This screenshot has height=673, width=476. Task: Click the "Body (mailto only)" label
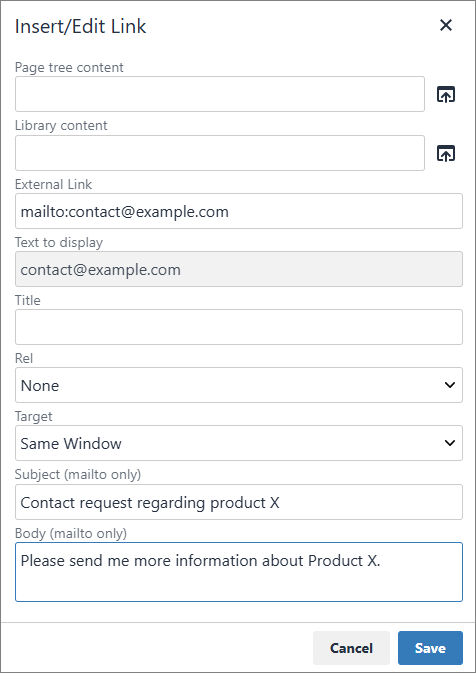(71, 534)
